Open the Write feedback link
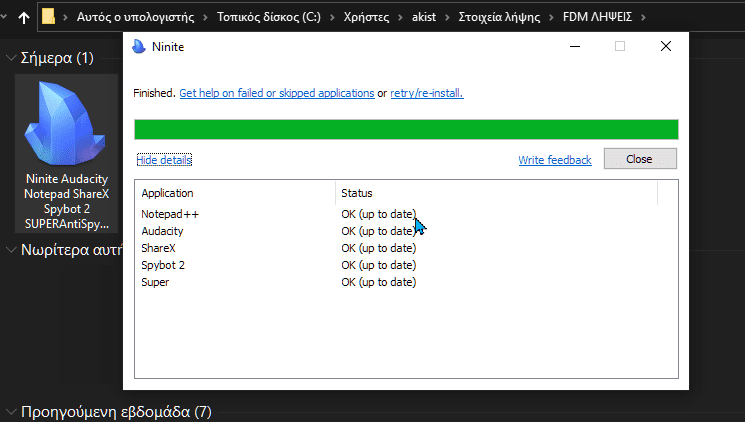 [555, 160]
